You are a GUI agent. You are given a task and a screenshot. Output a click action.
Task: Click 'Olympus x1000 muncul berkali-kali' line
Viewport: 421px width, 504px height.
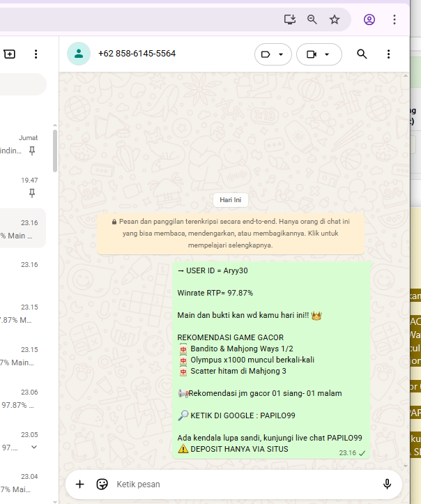point(252,360)
